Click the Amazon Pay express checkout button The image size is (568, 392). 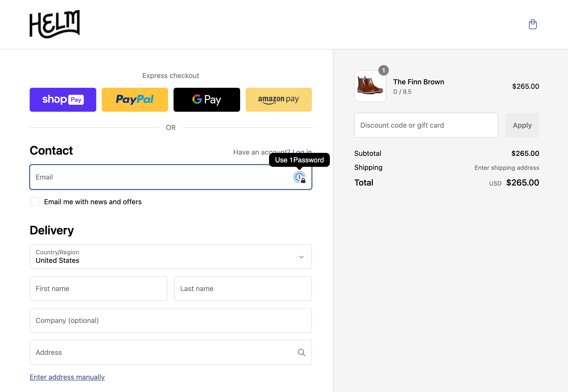point(278,99)
